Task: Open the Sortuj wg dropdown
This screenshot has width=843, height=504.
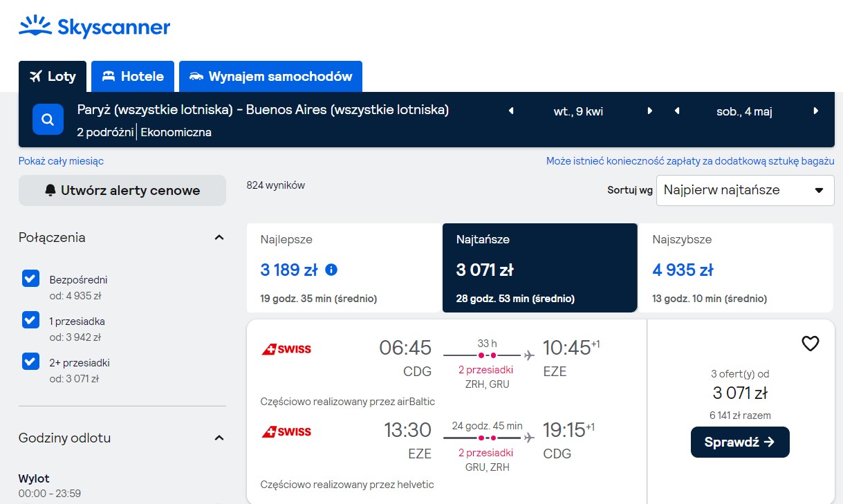Action: [x=745, y=190]
